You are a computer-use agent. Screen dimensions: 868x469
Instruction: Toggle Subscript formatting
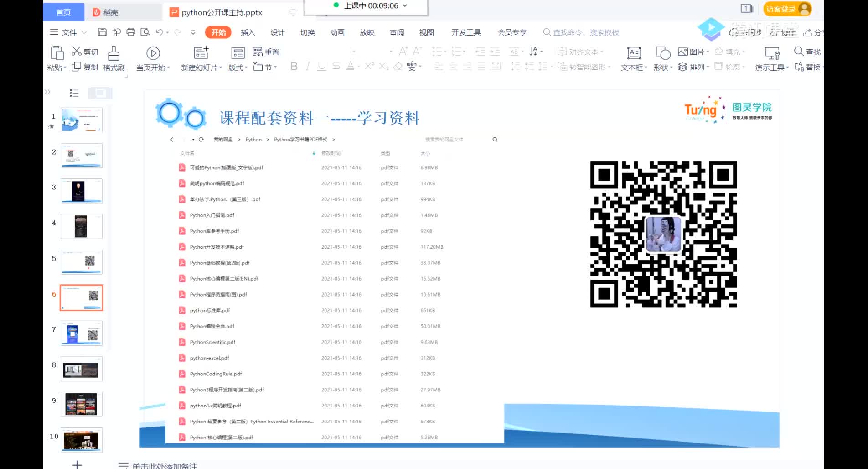click(x=384, y=67)
